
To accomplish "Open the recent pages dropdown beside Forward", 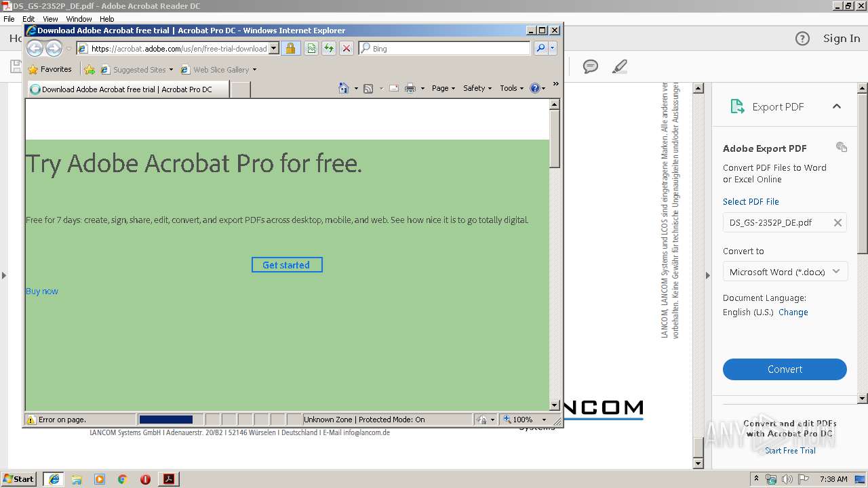I will click(68, 49).
